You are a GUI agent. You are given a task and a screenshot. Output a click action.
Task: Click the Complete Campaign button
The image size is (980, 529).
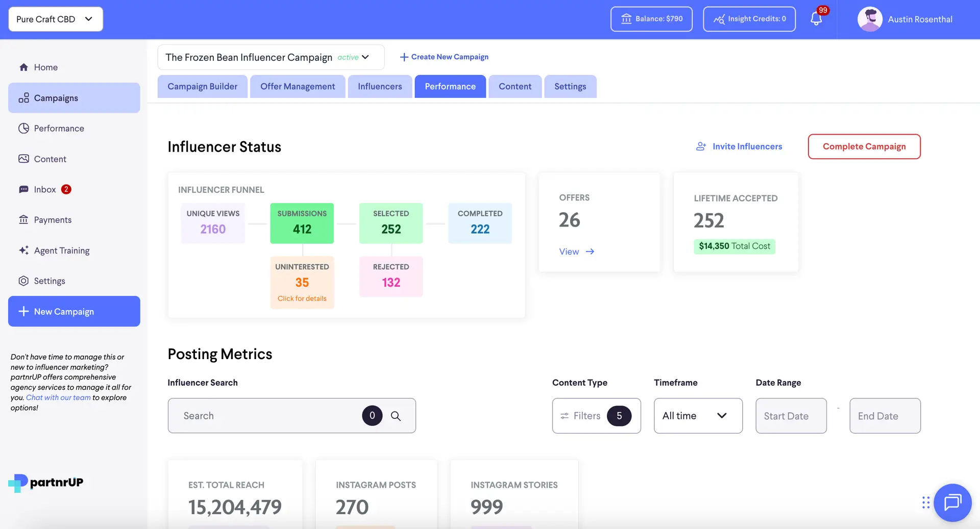click(864, 146)
